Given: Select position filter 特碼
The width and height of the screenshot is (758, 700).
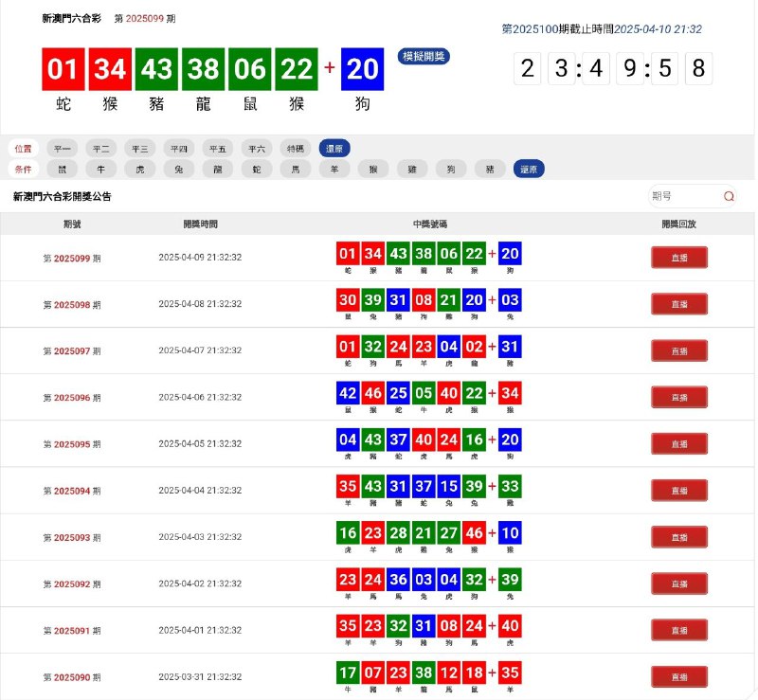Looking at the screenshot, I should point(296,149).
